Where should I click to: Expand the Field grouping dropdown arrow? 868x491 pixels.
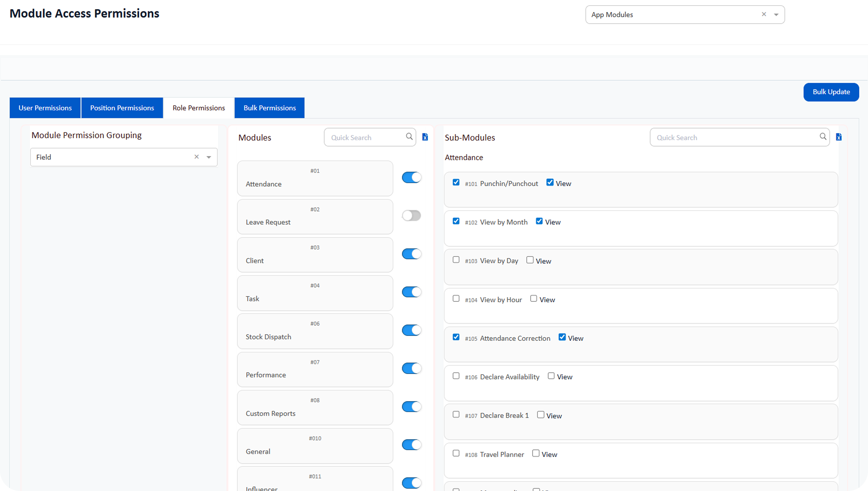point(209,157)
